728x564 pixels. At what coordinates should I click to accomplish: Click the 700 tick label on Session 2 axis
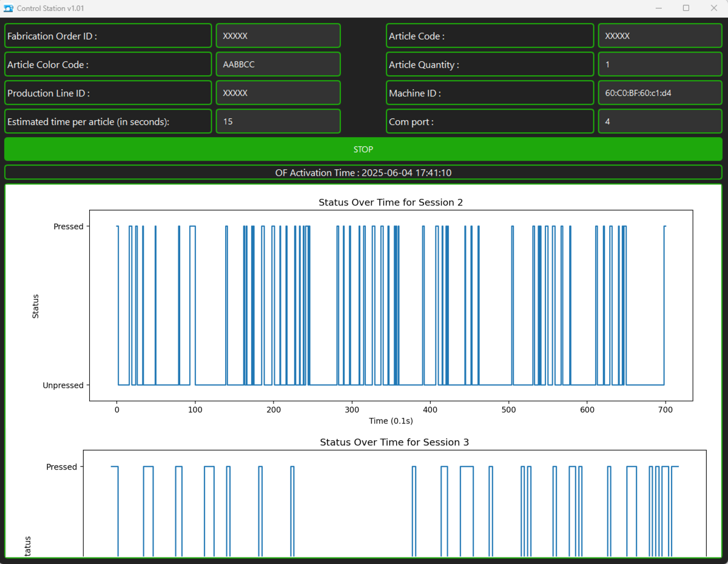click(666, 410)
